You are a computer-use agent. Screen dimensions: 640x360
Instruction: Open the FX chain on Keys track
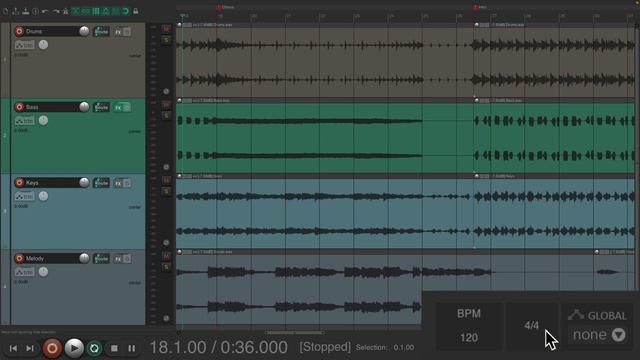pyautogui.click(x=118, y=183)
